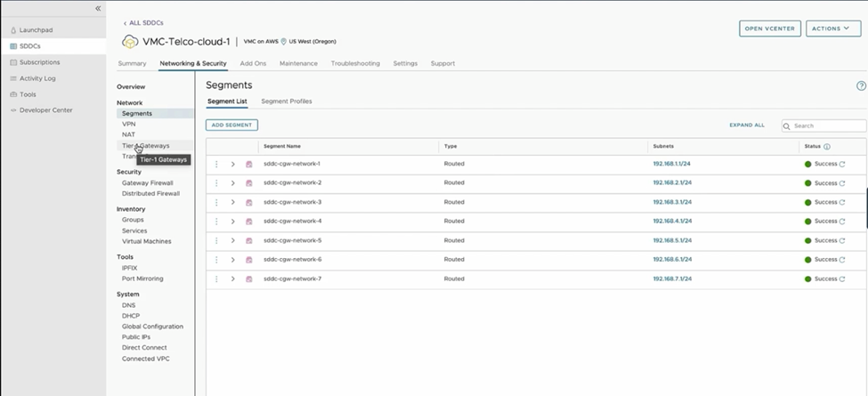The width and height of the screenshot is (868, 396).
Task: Switch to the Segment Profiles tab
Action: point(286,101)
